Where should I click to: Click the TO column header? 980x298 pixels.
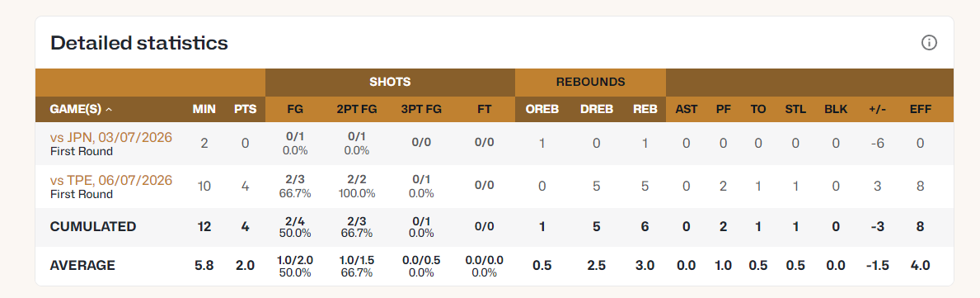click(758, 109)
